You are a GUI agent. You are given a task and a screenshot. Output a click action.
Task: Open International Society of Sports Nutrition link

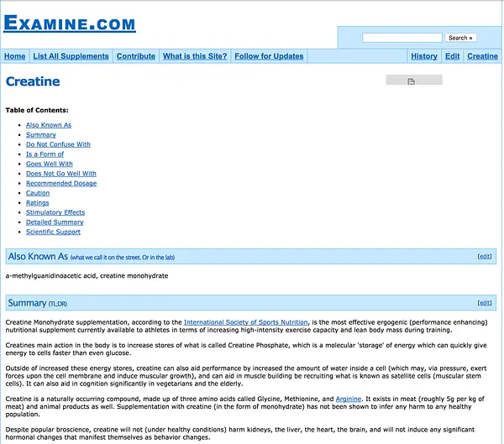[x=246, y=322]
